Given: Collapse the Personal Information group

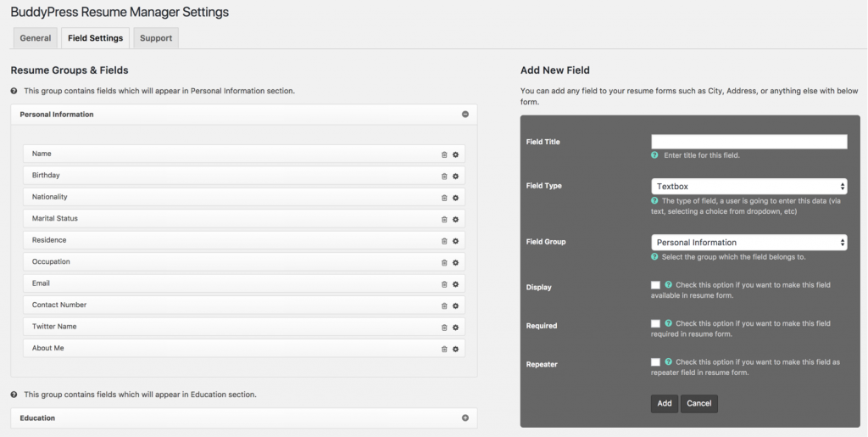Looking at the screenshot, I should point(465,115).
